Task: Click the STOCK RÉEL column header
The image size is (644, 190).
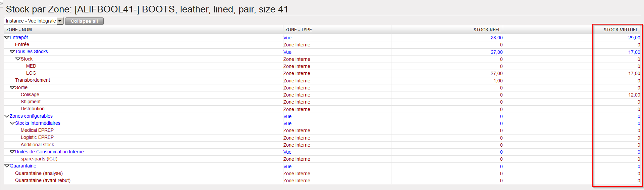Action: coord(487,30)
